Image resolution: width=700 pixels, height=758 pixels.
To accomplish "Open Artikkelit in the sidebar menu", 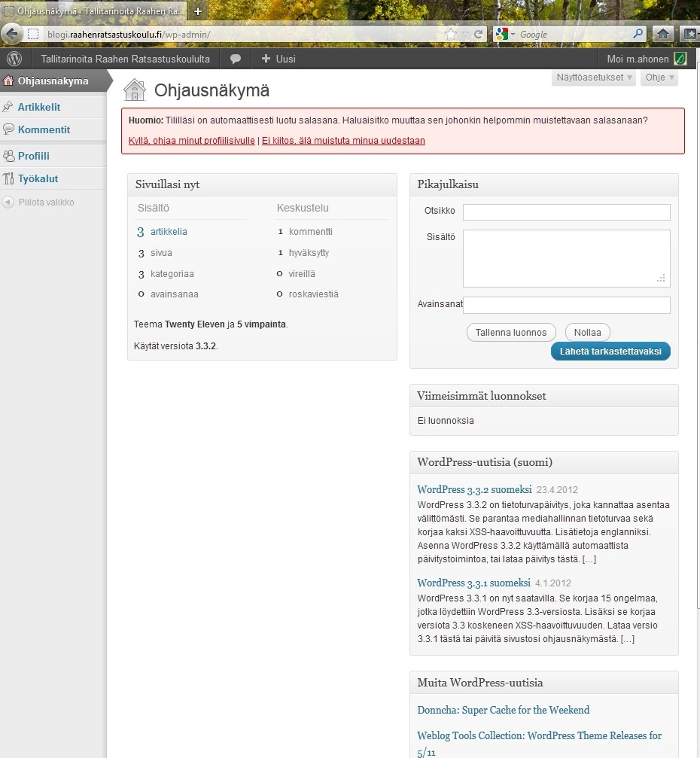I will [x=39, y=107].
